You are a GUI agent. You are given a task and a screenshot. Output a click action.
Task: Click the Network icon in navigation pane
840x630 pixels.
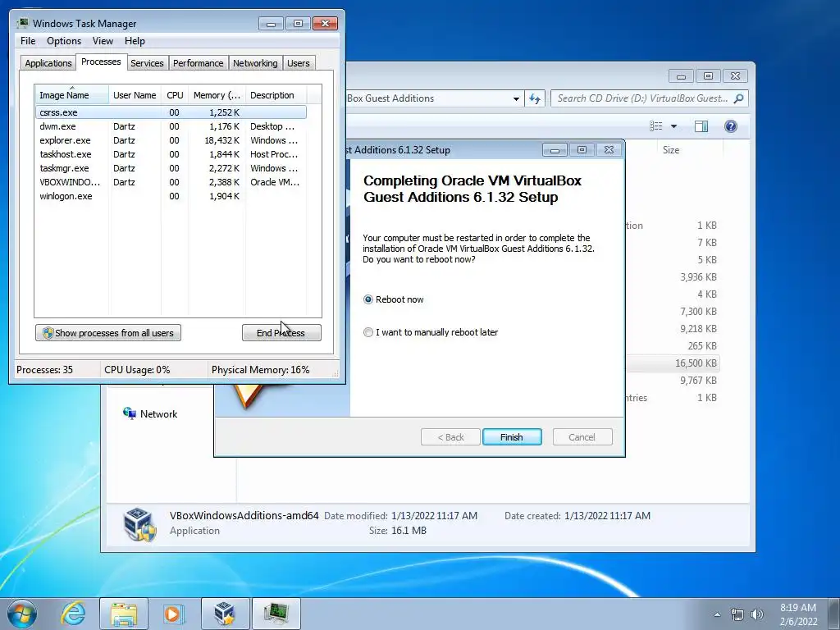[x=129, y=413]
